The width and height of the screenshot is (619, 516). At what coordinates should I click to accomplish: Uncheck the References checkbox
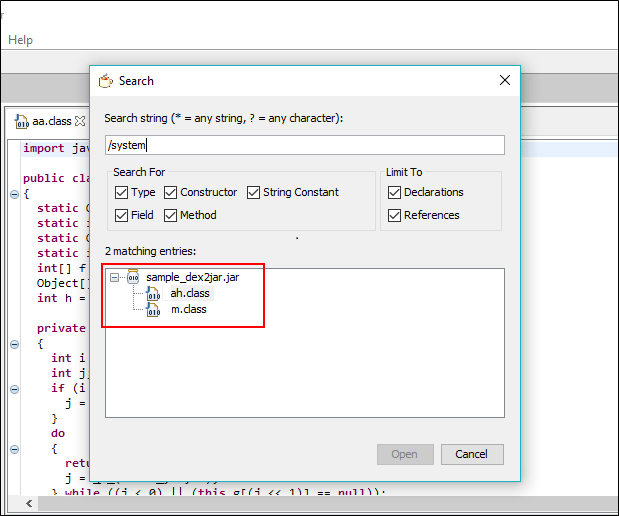click(x=394, y=215)
